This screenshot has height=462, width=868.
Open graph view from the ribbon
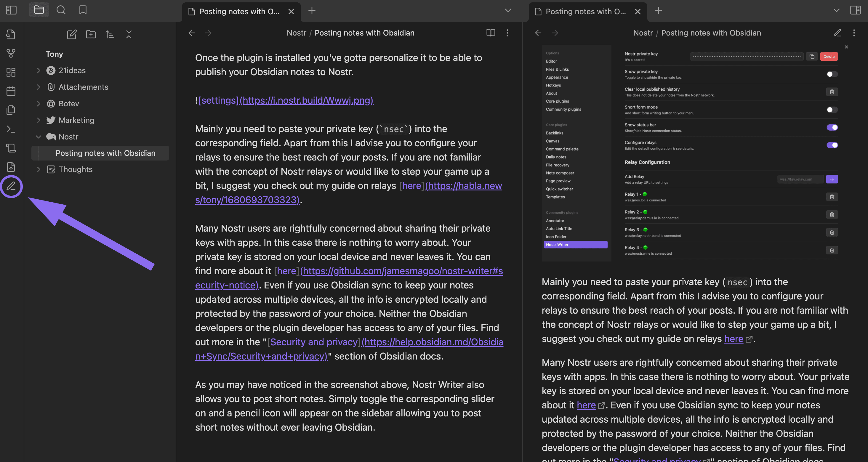[x=11, y=53]
